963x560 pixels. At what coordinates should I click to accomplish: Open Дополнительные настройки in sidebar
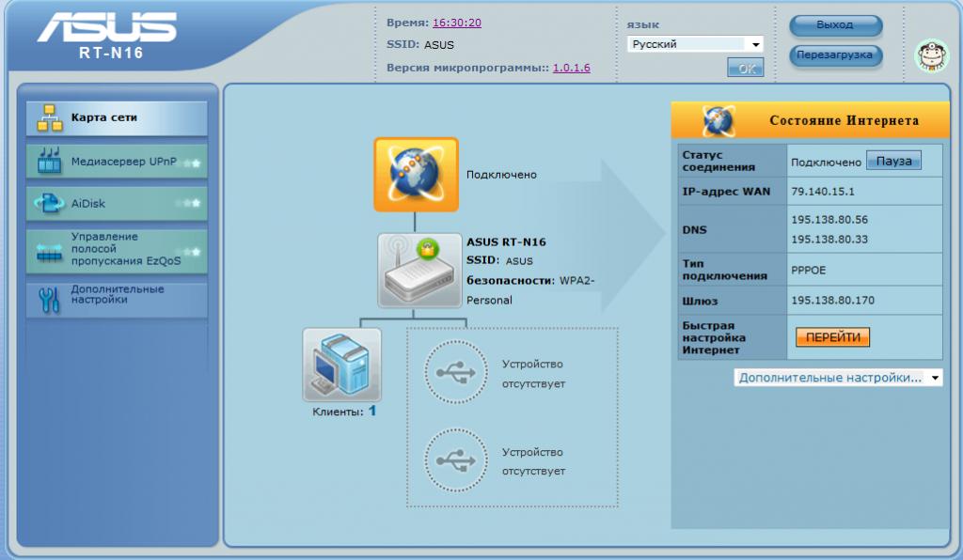pyautogui.click(x=117, y=296)
